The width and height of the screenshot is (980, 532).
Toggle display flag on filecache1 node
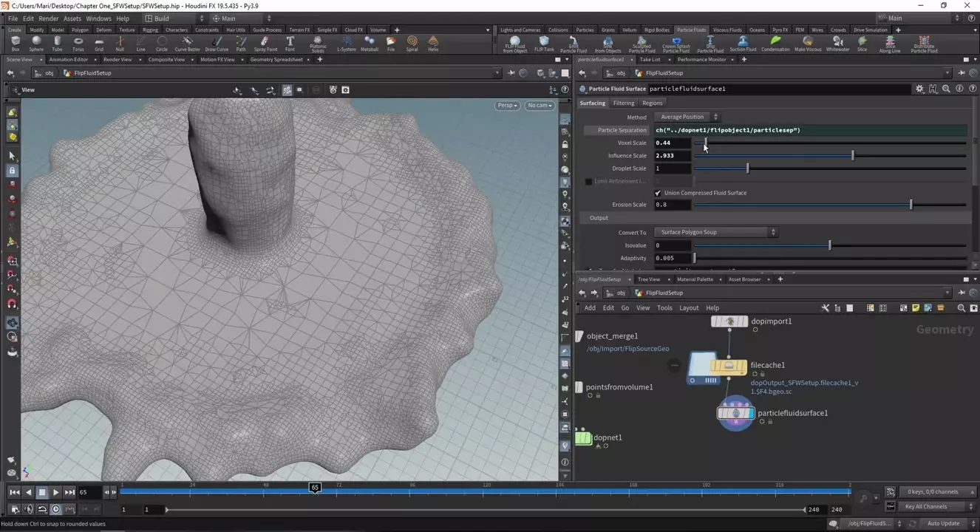click(744, 365)
